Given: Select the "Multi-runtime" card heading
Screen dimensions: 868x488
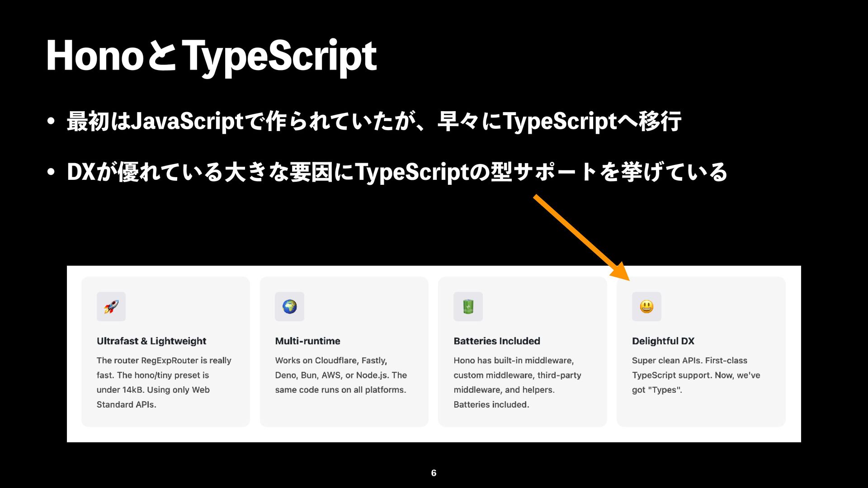Looking at the screenshot, I should [x=307, y=341].
